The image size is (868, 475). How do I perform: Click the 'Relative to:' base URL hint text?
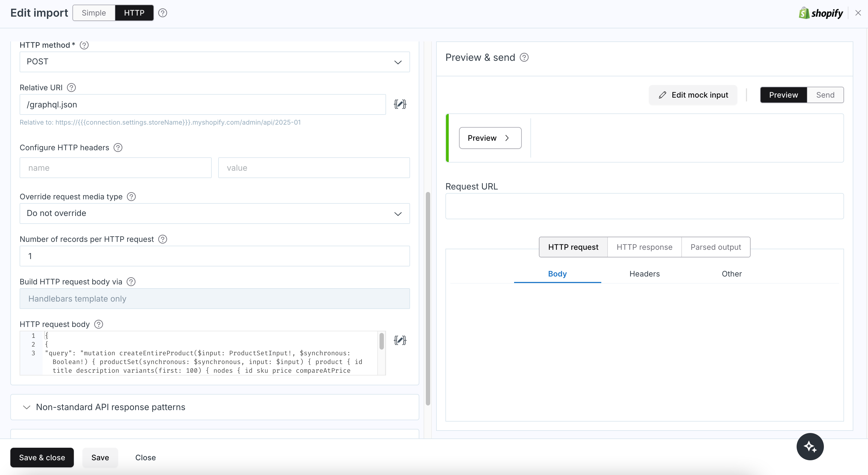pyautogui.click(x=160, y=122)
